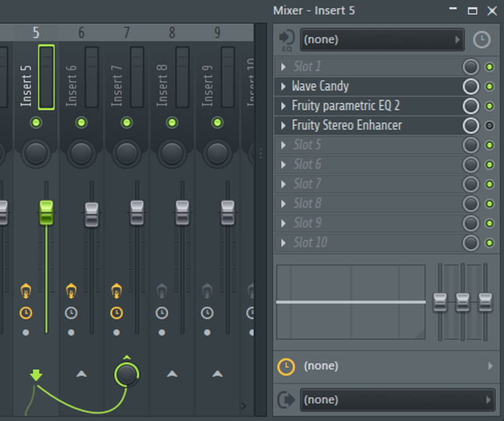Click Wave Candy mix level knob

pyautogui.click(x=471, y=86)
